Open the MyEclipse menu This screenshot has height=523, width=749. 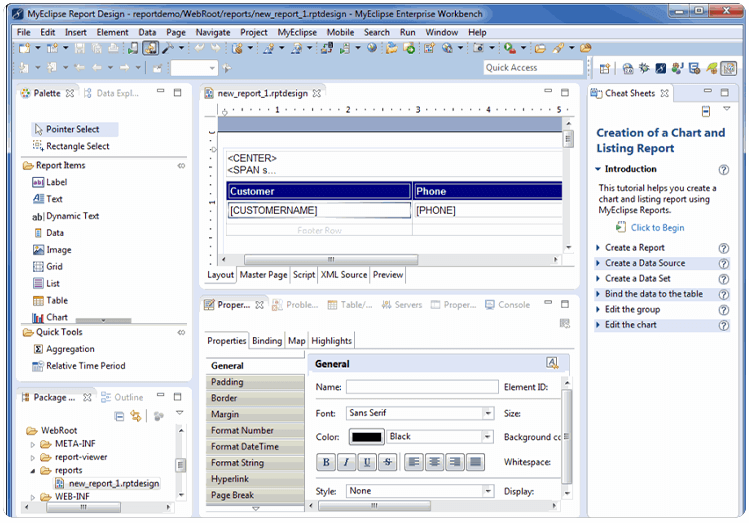[x=297, y=32]
